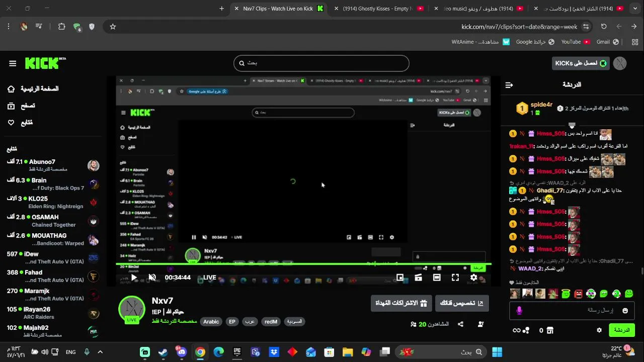Share the stream with the share icon
The width and height of the screenshot is (644, 362).
coord(460,324)
